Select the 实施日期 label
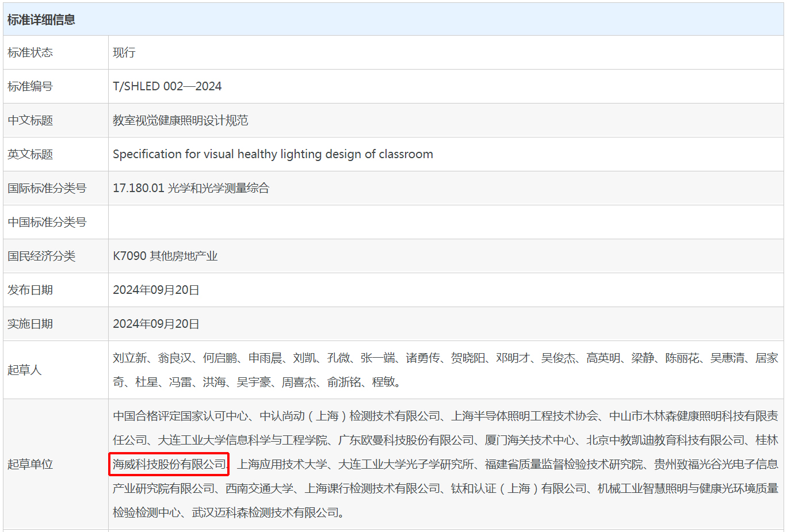 click(x=30, y=324)
